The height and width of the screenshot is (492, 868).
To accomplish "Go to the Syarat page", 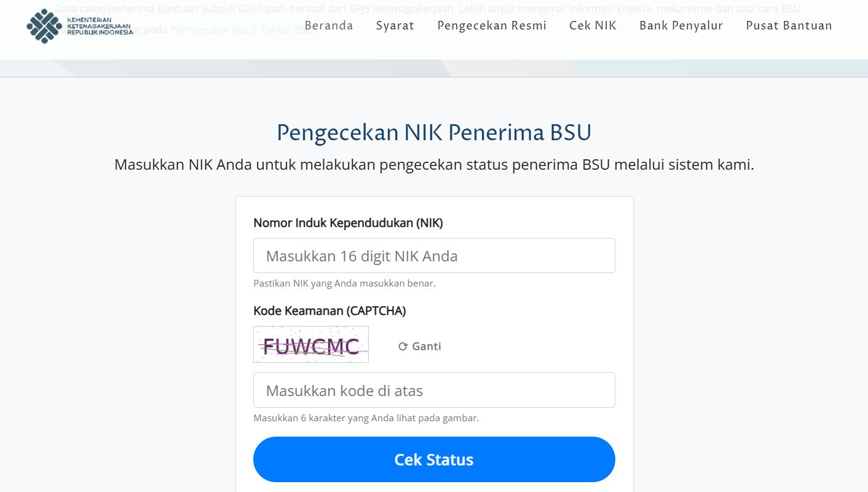I will pos(395,26).
